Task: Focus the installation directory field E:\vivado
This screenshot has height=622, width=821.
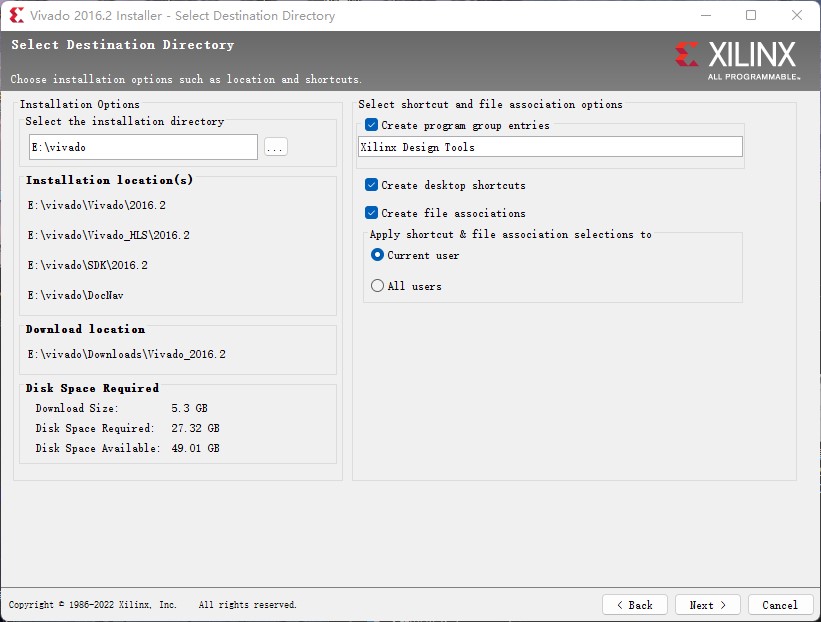Action: (143, 147)
